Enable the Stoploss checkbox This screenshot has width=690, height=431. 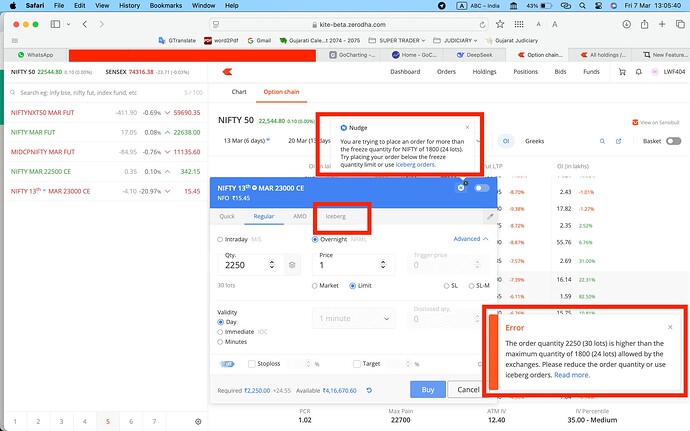click(x=252, y=364)
